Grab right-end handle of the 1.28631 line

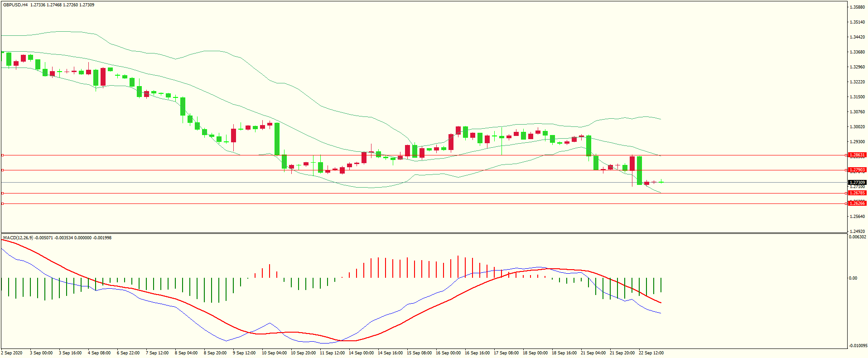click(846, 155)
